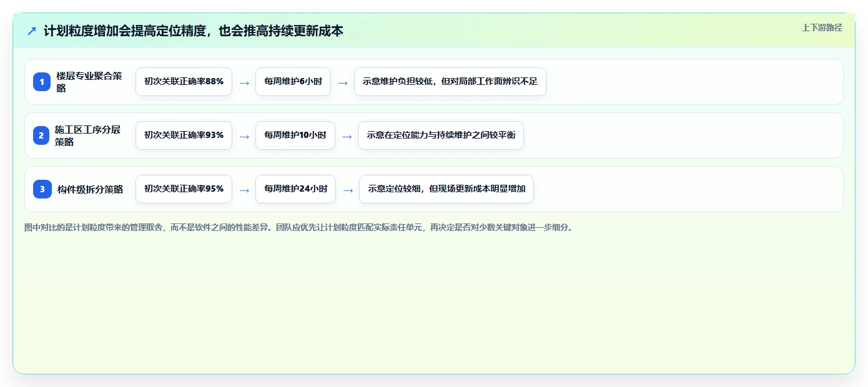This screenshot has height=387, width=868.
Task: Click the number 2 badge
Action: 42,135
